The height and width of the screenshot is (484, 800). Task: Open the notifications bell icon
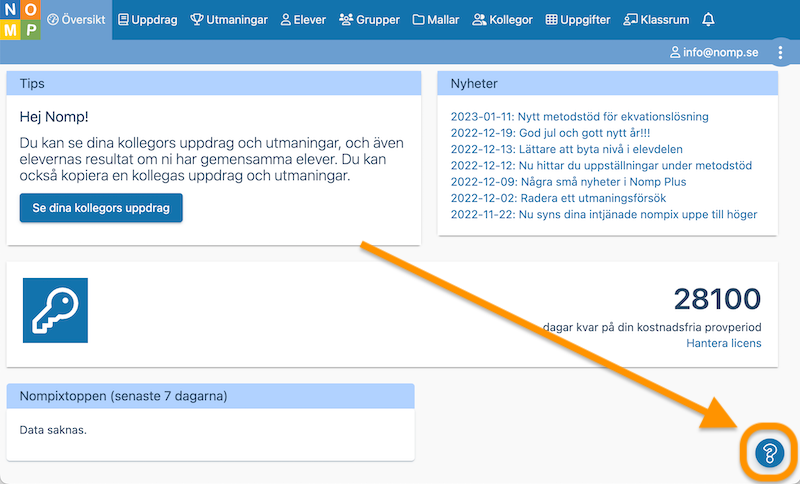pyautogui.click(x=708, y=20)
